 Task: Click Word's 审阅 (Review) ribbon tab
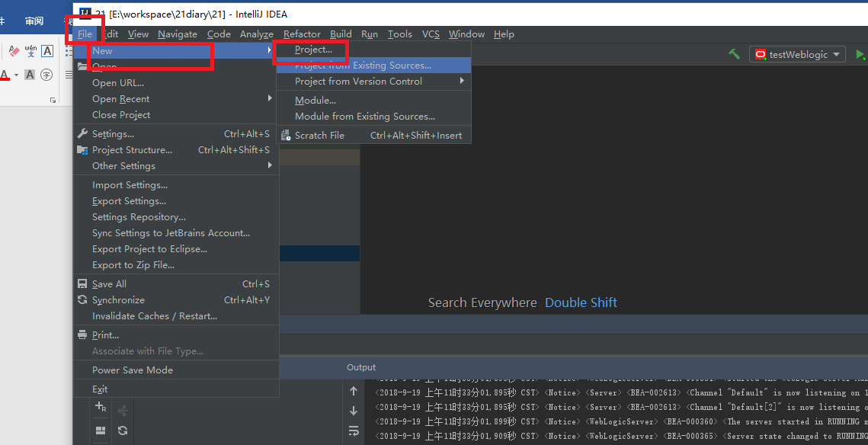pos(34,21)
